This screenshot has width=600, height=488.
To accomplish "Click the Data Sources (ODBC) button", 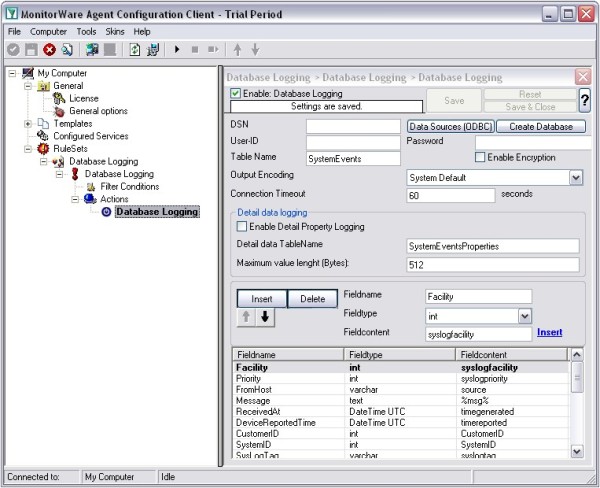I will point(451,126).
